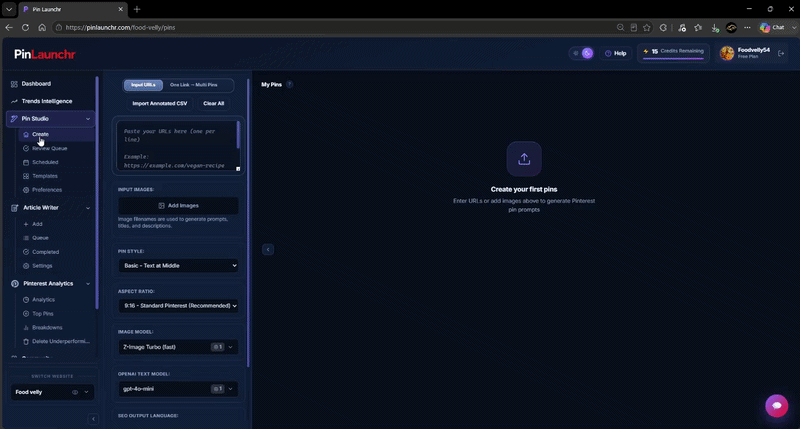
Task: Open the chat bubble support widget
Action: (777, 406)
